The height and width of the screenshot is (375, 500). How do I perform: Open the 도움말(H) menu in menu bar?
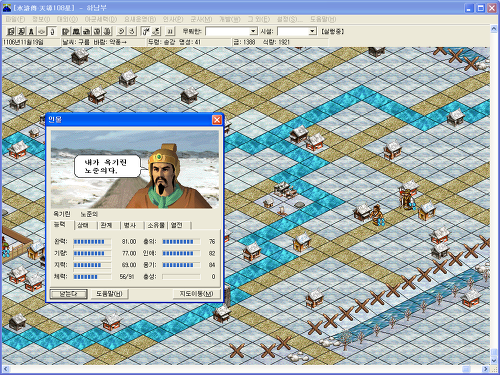click(x=323, y=19)
